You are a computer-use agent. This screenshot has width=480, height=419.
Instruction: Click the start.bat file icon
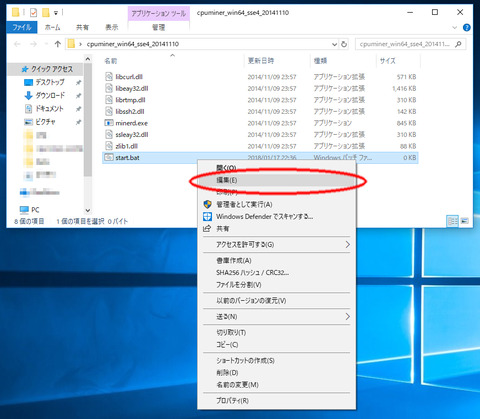pyautogui.click(x=109, y=157)
